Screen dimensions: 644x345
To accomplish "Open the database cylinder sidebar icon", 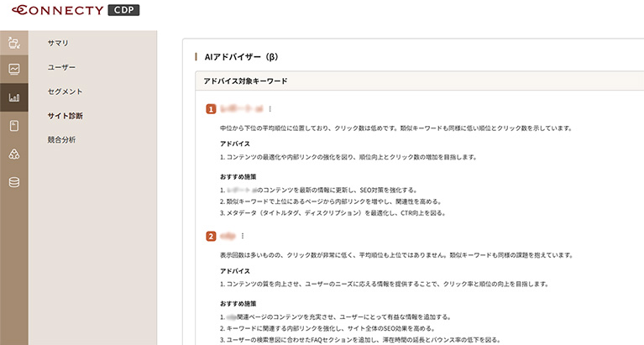I will tap(14, 182).
